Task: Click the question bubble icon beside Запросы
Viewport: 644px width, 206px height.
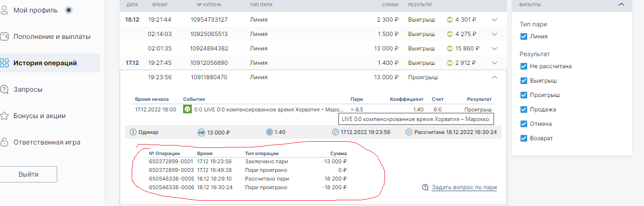Action: (4, 89)
